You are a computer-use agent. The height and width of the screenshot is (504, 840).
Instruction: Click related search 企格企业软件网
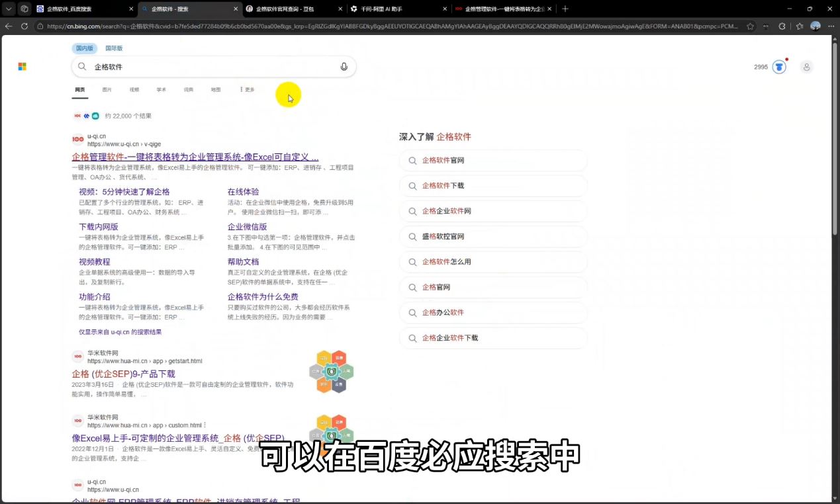tap(493, 211)
